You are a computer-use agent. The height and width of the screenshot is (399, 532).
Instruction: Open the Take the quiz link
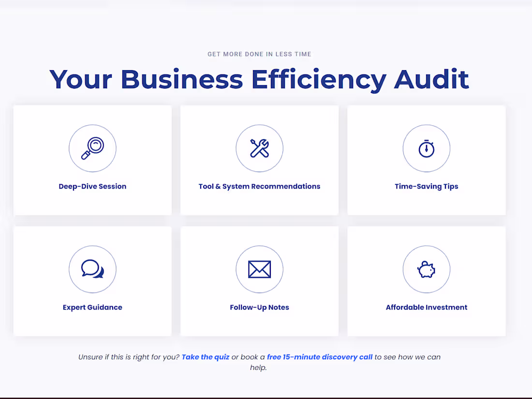tap(206, 356)
